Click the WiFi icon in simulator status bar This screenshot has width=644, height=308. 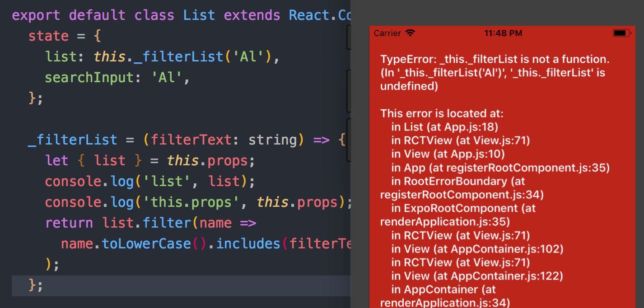click(x=410, y=33)
